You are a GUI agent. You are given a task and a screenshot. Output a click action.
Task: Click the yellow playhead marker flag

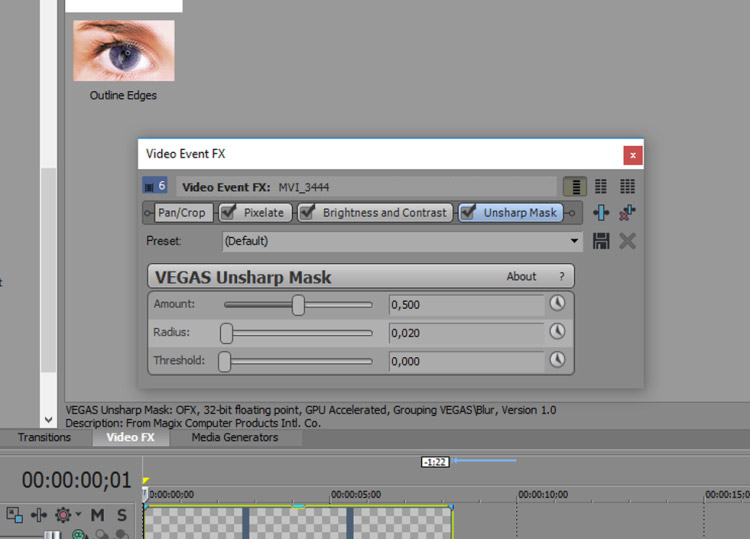click(x=146, y=480)
